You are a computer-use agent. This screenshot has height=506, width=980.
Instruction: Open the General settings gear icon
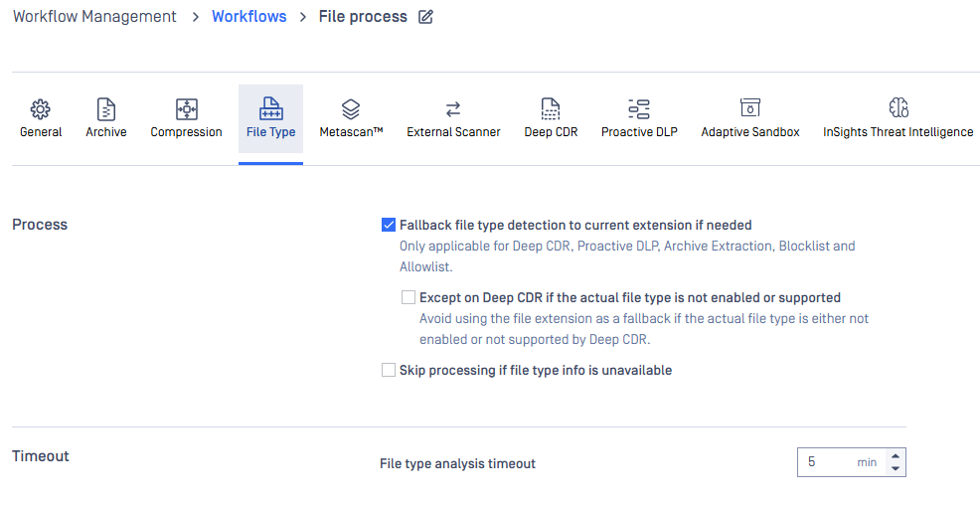point(41,108)
